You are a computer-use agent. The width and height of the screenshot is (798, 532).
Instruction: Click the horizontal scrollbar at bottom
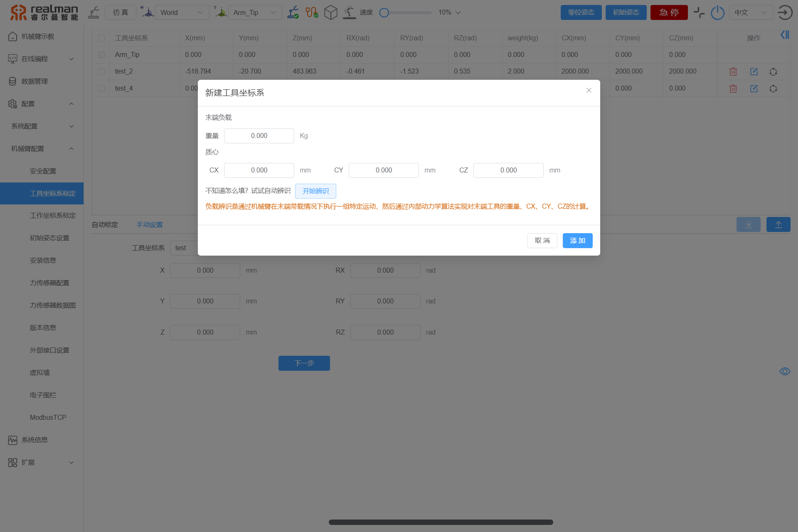[x=441, y=522]
